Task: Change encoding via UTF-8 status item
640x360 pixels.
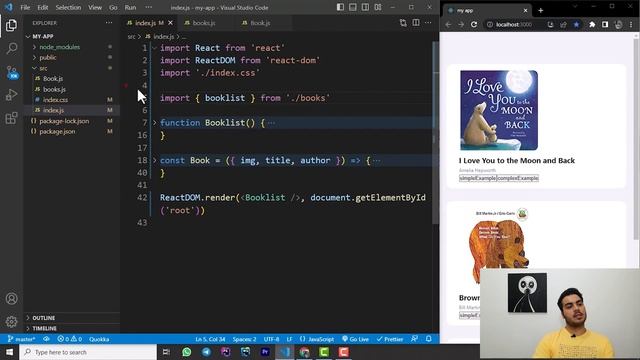Action: [271, 339]
